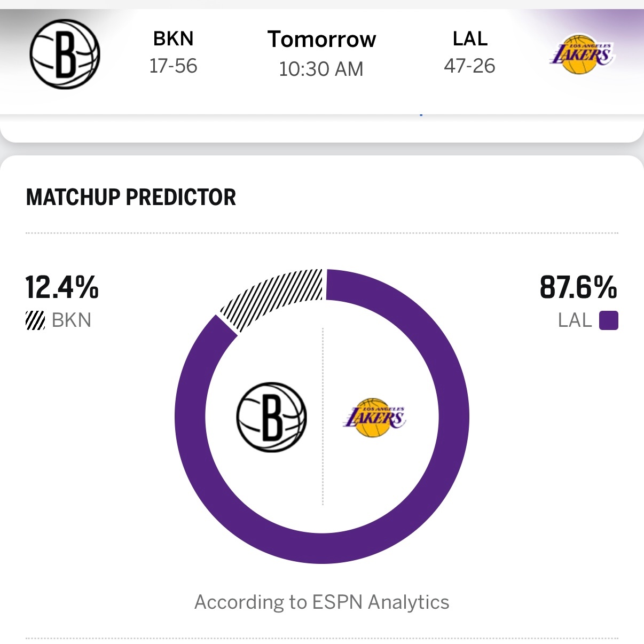The width and height of the screenshot is (644, 644).
Task: Click the According to ESPN Analytics text
Action: (x=322, y=602)
